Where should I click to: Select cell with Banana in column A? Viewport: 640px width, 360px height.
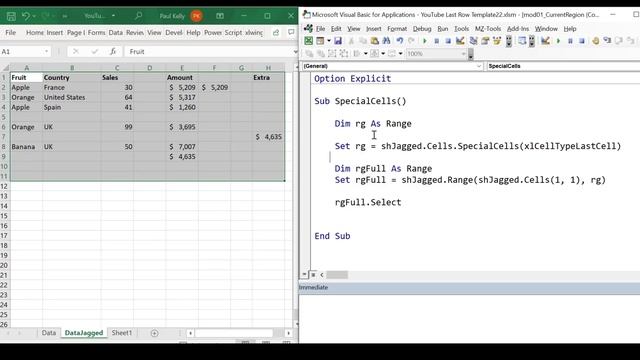point(27,147)
